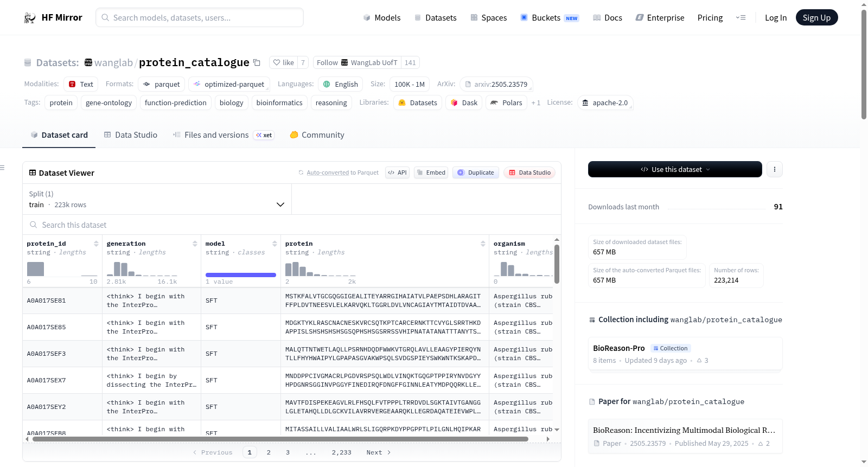Click the table's vertical scrollbar
The width and height of the screenshot is (868, 467).
(x=557, y=264)
